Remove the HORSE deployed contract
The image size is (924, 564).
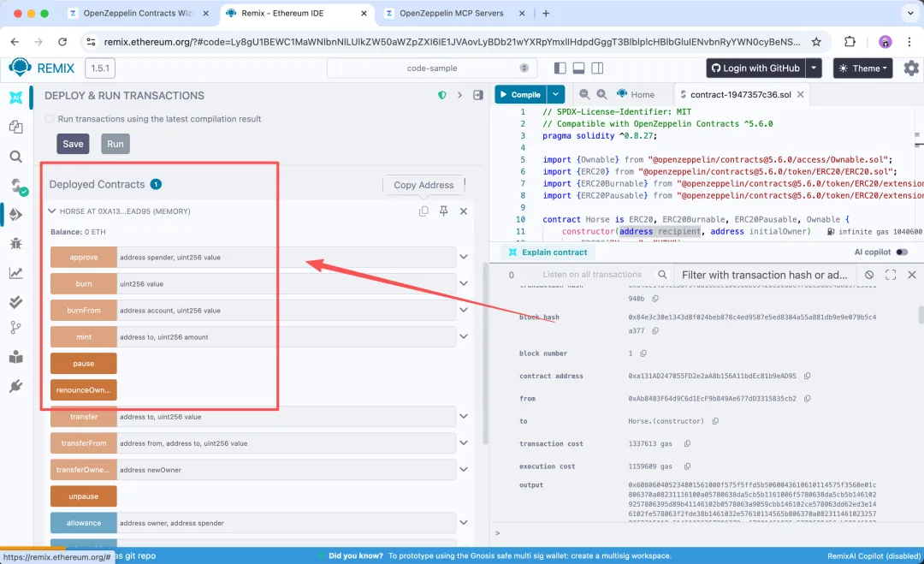tap(464, 211)
